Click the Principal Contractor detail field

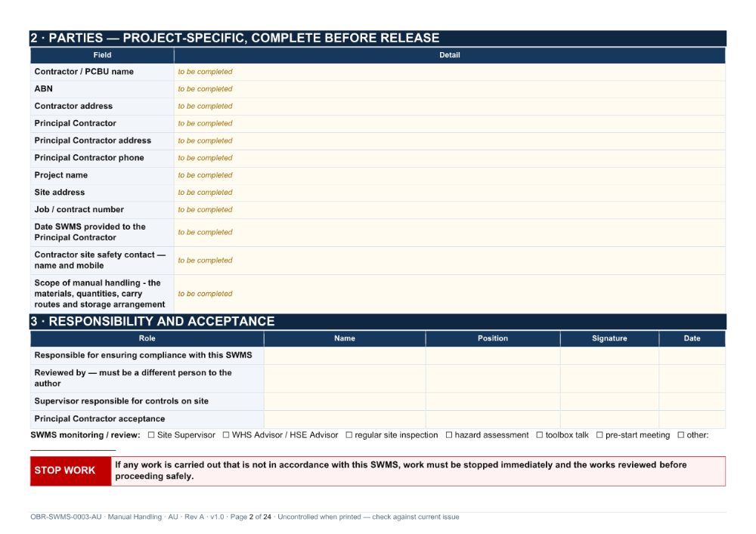coord(449,124)
